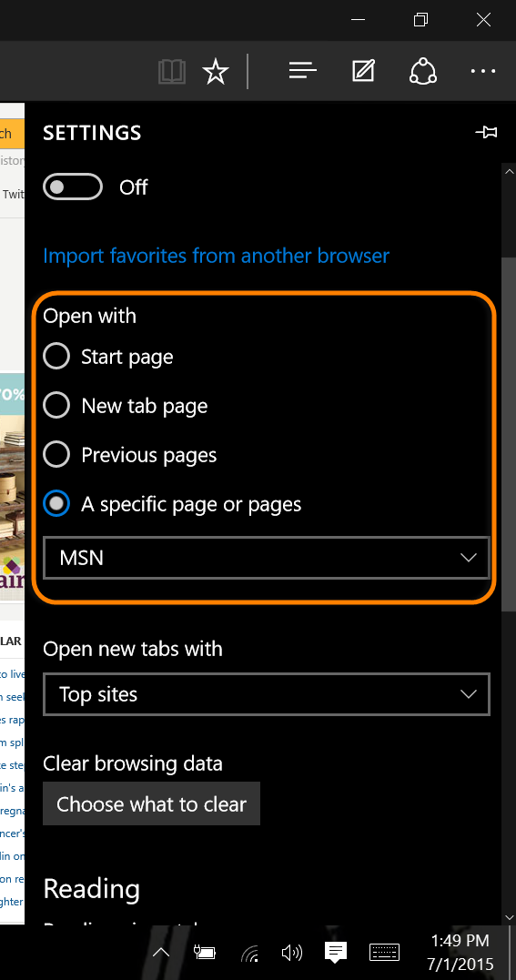The height and width of the screenshot is (980, 516).
Task: Expand the MSN dropdown
Action: point(267,558)
